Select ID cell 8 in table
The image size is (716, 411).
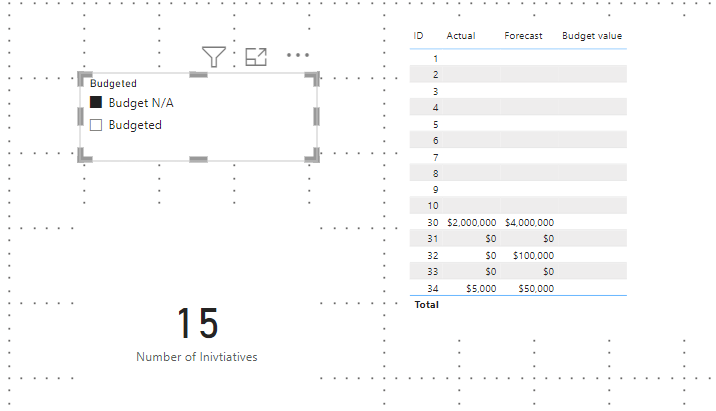pos(436,173)
